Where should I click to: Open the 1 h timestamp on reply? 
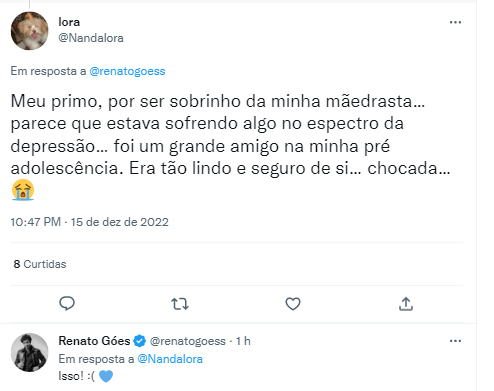[x=243, y=341]
